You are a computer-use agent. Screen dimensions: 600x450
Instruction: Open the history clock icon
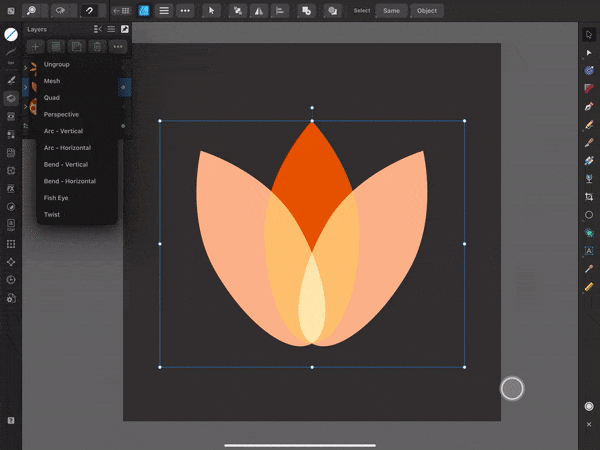click(x=11, y=280)
